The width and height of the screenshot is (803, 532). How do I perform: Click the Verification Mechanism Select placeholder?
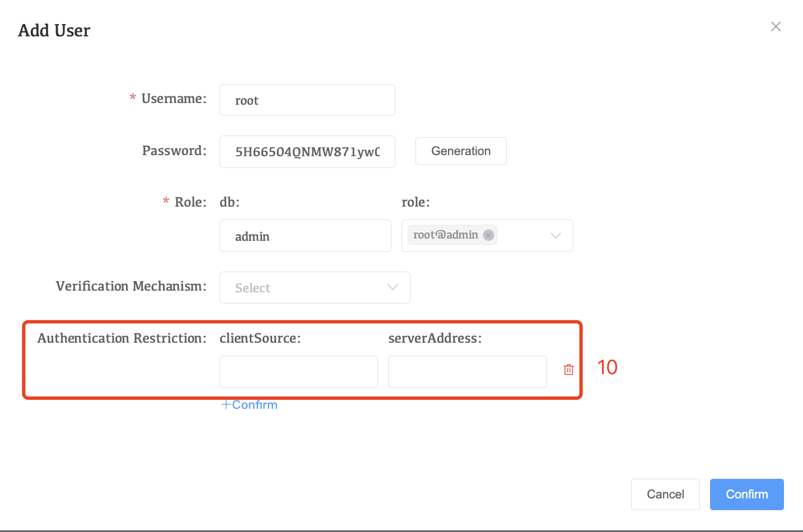point(253,288)
